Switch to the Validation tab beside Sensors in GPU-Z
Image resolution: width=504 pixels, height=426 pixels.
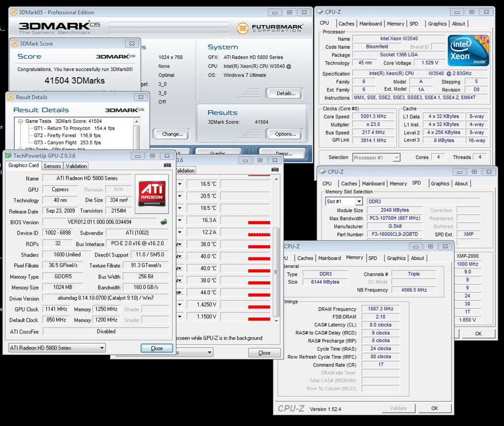76,166
